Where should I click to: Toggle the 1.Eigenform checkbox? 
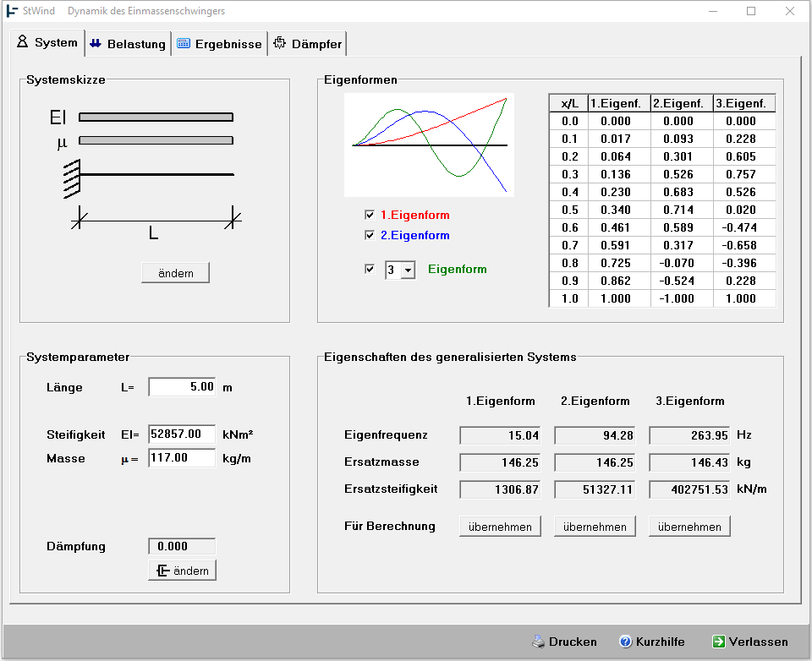click(x=370, y=215)
